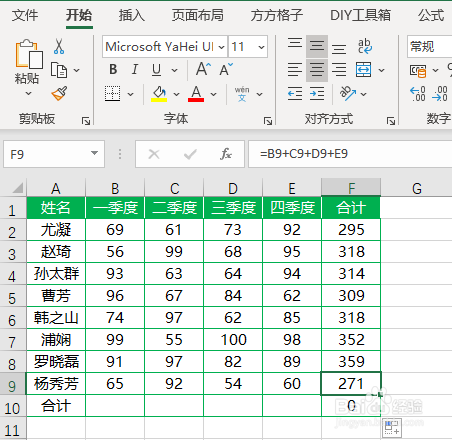This screenshot has width=452, height=440.
Task: Apply red font color A
Action: tap(196, 94)
